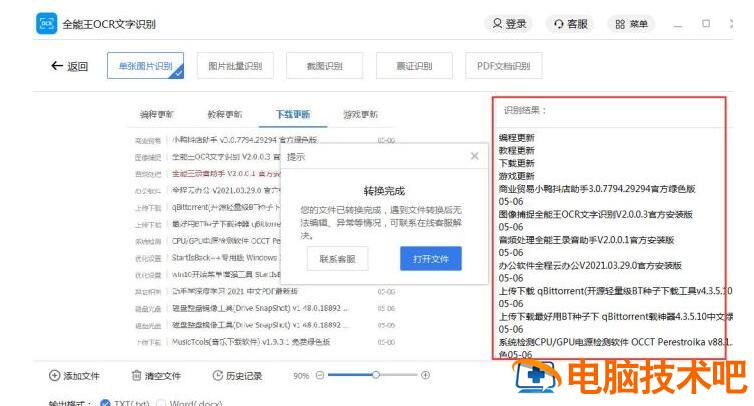Viewport: 754px width, 406px height.
Task: Click result line 编程更新
Action: [x=516, y=138]
